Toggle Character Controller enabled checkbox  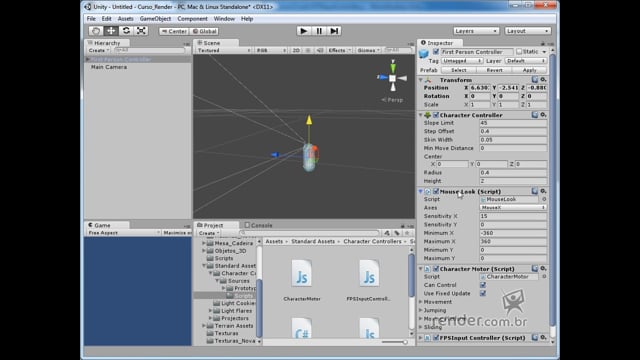click(436, 115)
